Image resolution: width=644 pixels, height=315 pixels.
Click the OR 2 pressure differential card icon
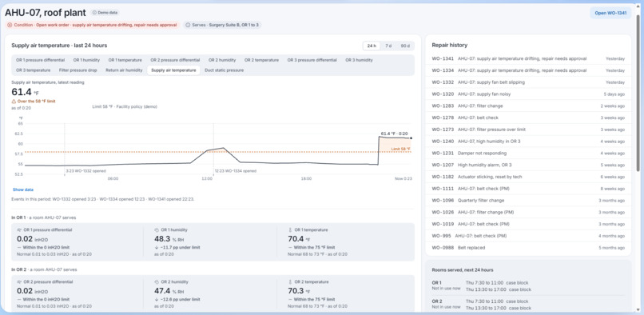pos(19,282)
